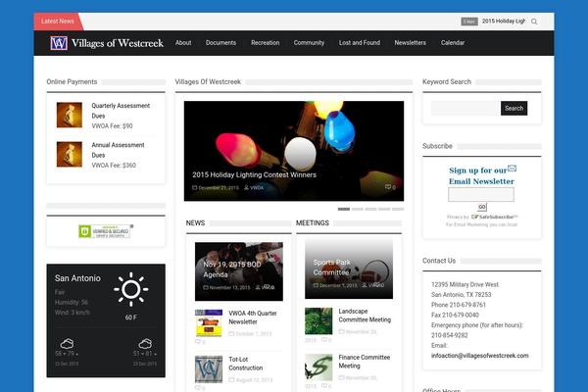Open the About menu
This screenshot has height=392, width=588.
pos(183,43)
